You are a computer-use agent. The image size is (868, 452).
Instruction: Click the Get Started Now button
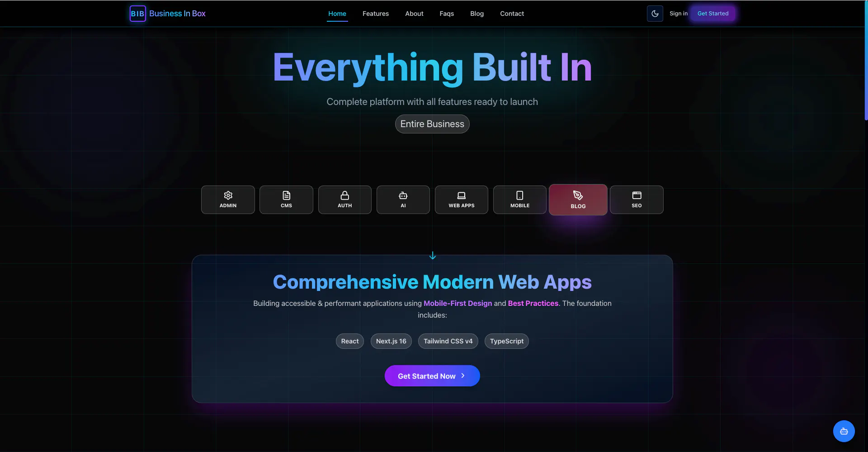tap(432, 376)
